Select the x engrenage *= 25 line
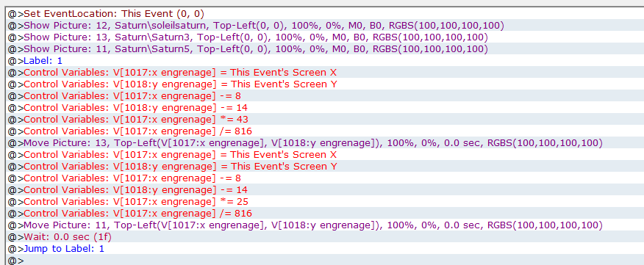The width and height of the screenshot is (644, 265). [x=324, y=201]
